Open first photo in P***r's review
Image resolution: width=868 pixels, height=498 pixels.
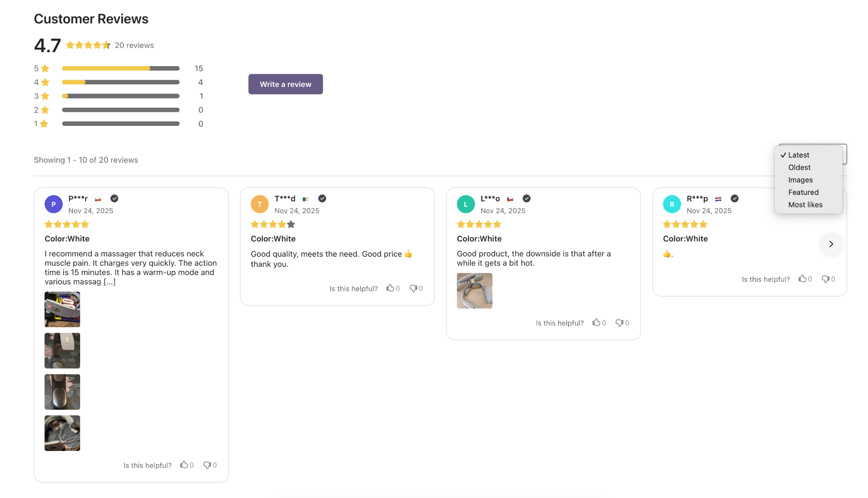coord(62,309)
